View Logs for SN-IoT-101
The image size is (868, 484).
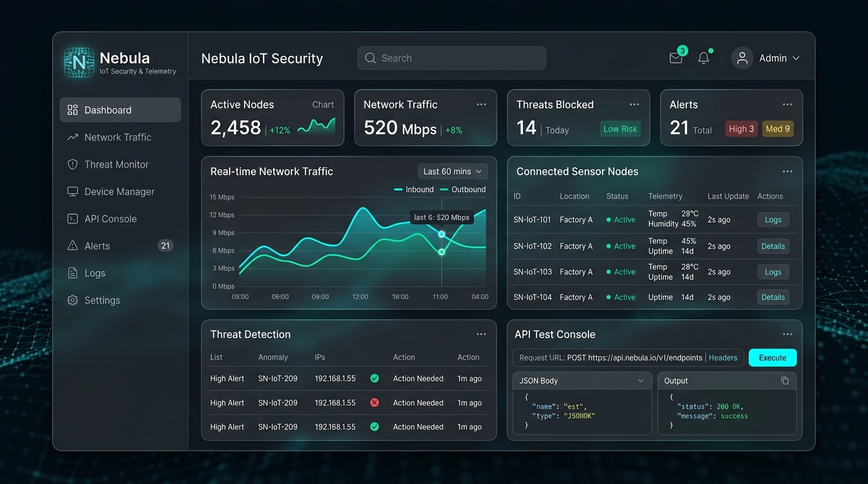coord(773,220)
